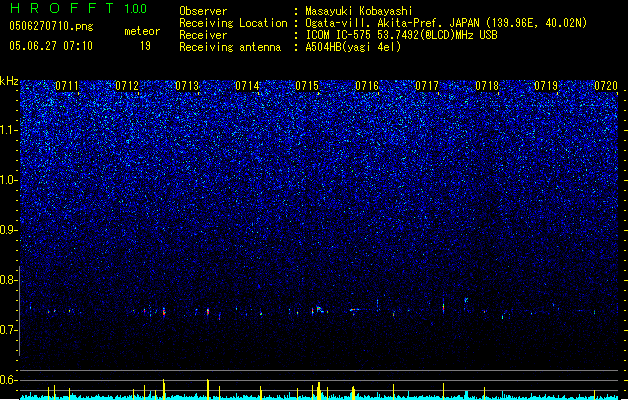Image resolution: width=629 pixels, height=400 pixels.
Task: Click the 0.9 kHz axis tick label
Action: click(8, 230)
